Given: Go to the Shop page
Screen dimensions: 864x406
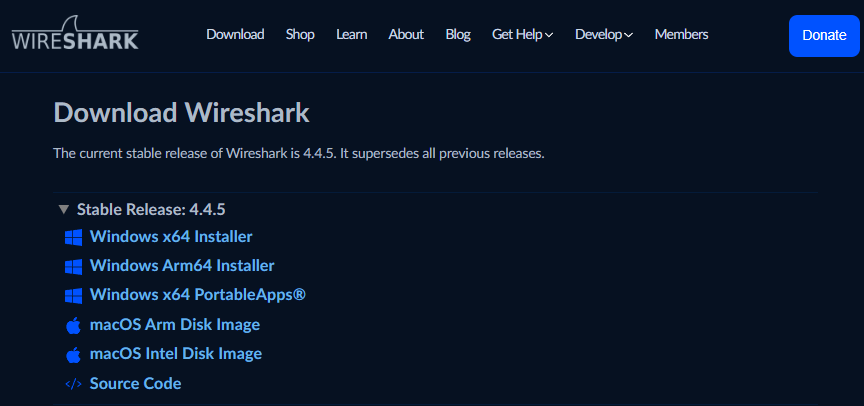Looking at the screenshot, I should coord(300,35).
